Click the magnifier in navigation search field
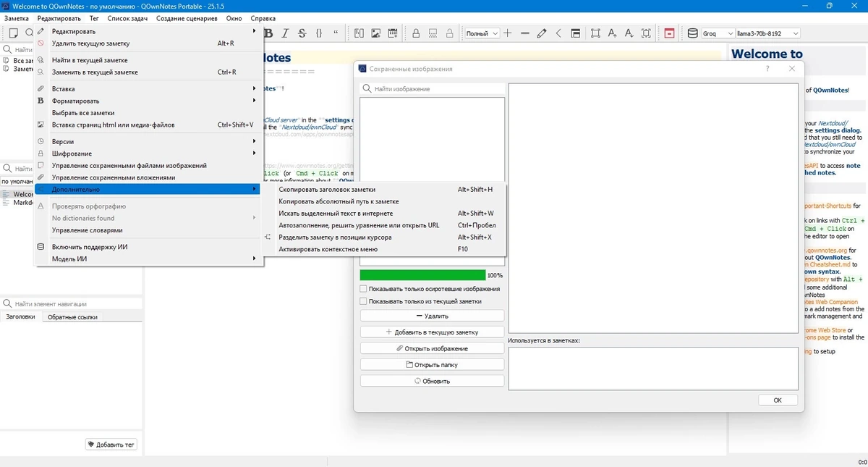 [x=8, y=304]
